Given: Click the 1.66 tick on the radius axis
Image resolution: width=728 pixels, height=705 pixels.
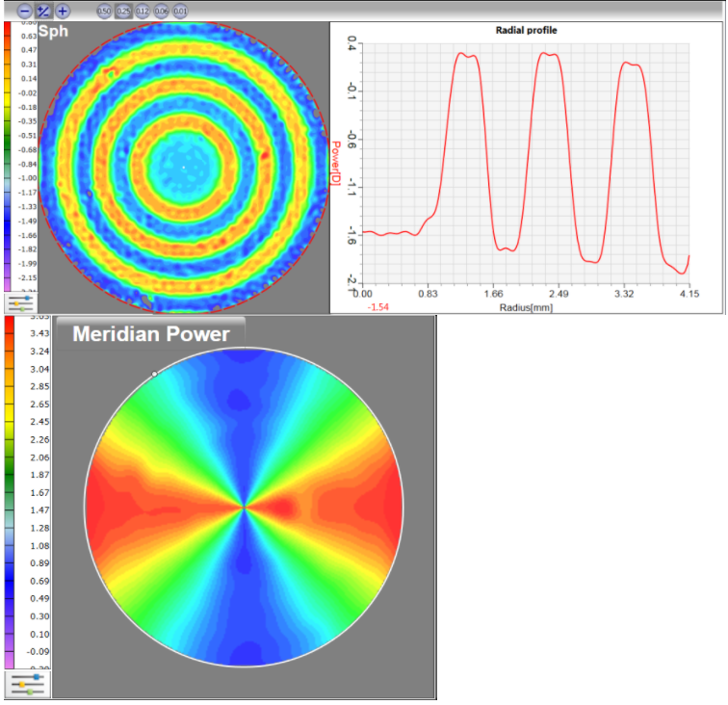Looking at the screenshot, I should [x=493, y=294].
